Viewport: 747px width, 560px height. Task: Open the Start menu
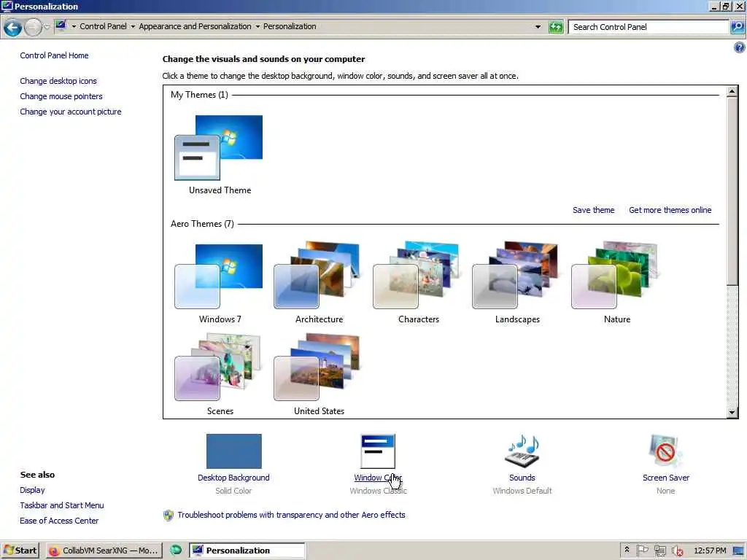[20, 551]
